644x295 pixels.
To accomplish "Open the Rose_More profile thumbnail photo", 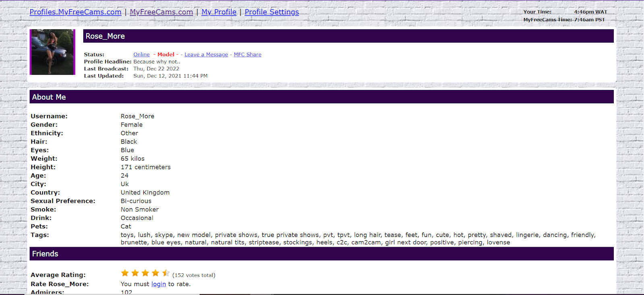I will point(52,52).
